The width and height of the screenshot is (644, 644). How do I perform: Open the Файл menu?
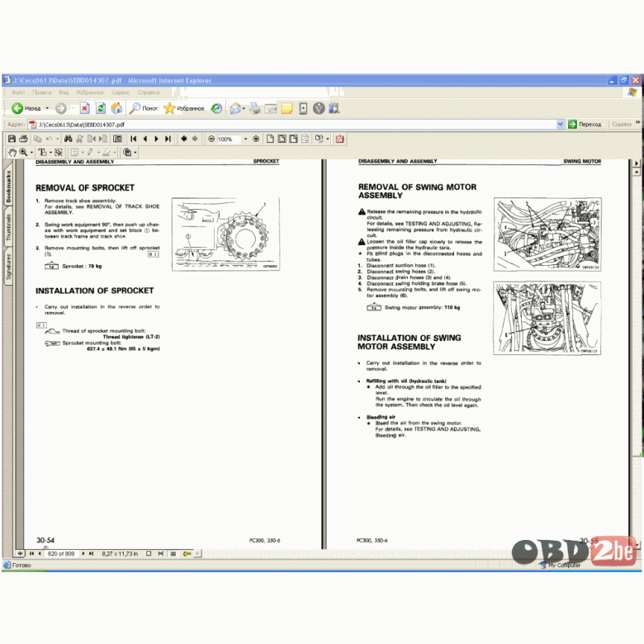click(18, 92)
